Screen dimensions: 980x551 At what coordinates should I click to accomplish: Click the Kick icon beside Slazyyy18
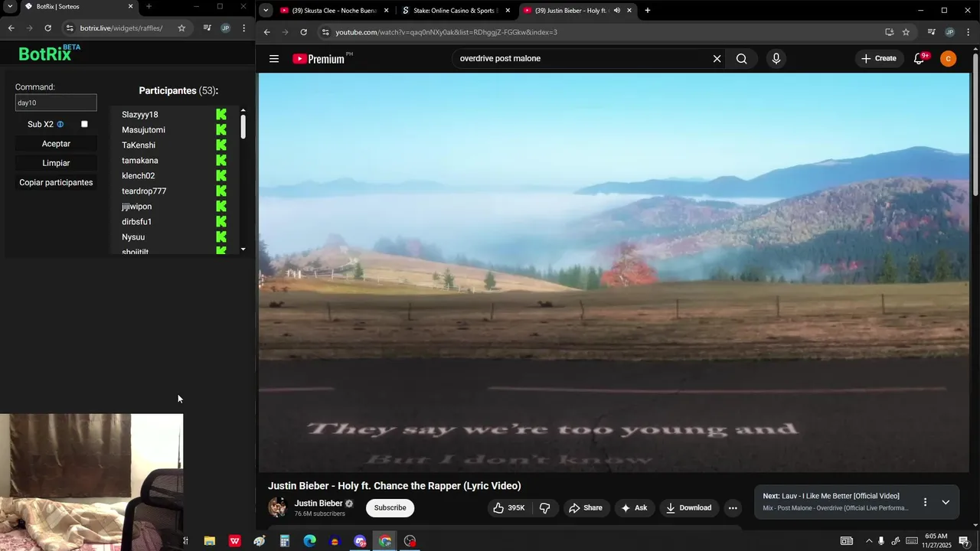click(x=221, y=115)
